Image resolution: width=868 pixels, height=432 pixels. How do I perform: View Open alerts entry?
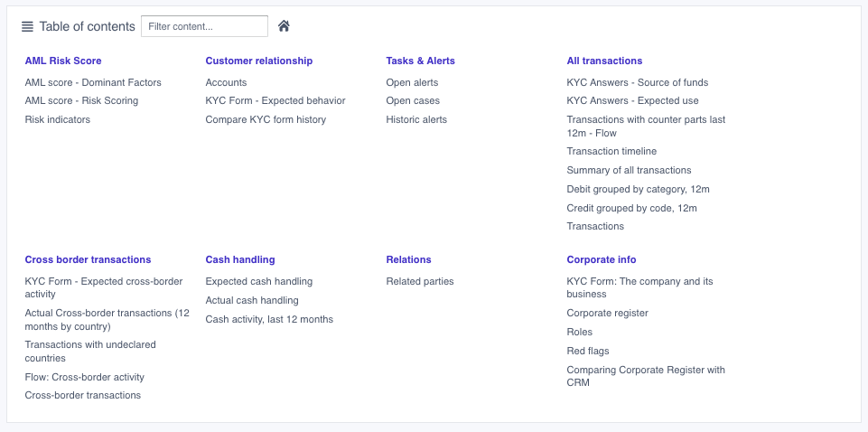(412, 82)
